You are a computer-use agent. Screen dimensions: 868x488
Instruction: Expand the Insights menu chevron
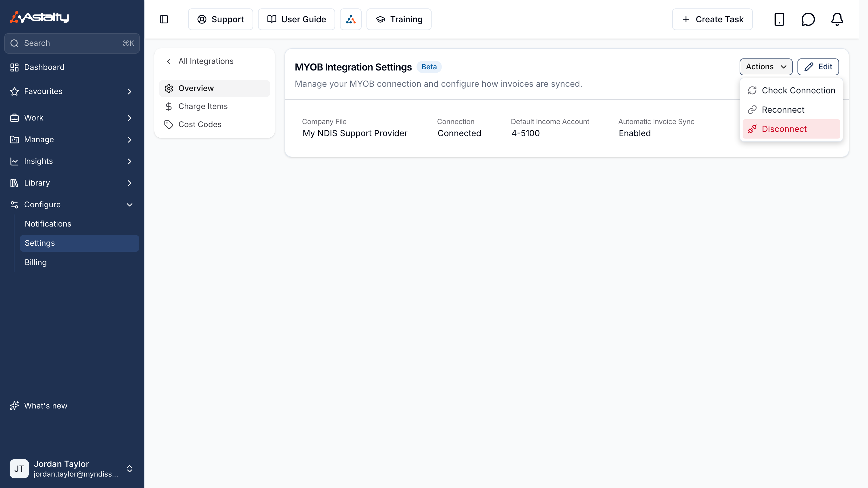click(x=129, y=161)
